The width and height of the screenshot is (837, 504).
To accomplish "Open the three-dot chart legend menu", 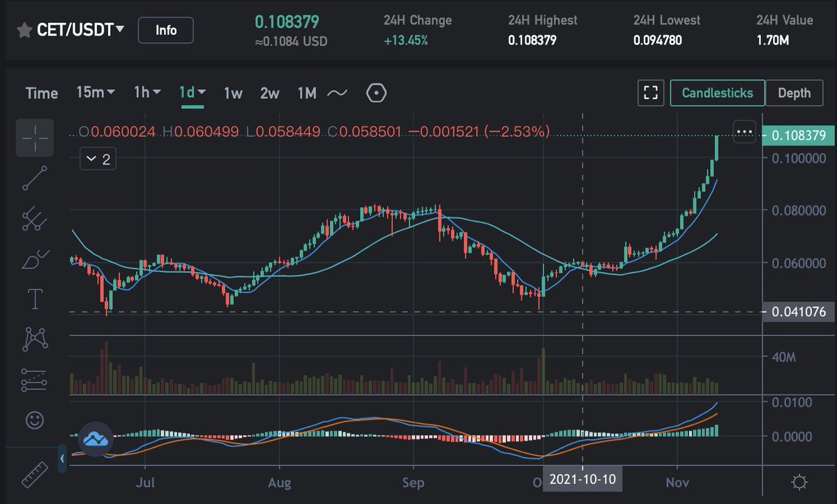I will 745,131.
